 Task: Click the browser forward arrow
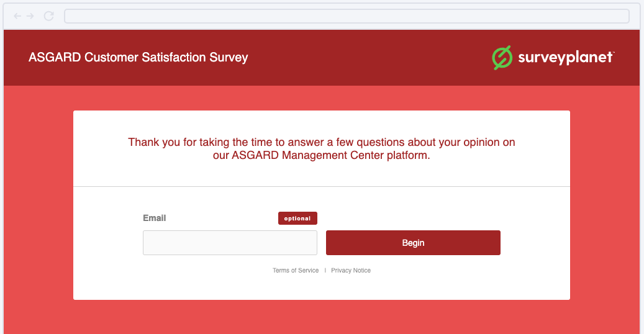[x=30, y=16]
